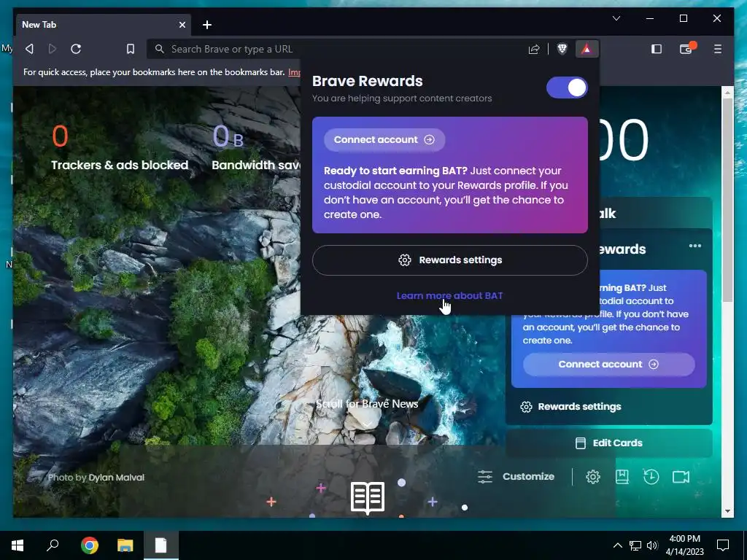Open Brave Talk camera icon at bottom
Image resolution: width=747 pixels, height=560 pixels.
(x=681, y=477)
